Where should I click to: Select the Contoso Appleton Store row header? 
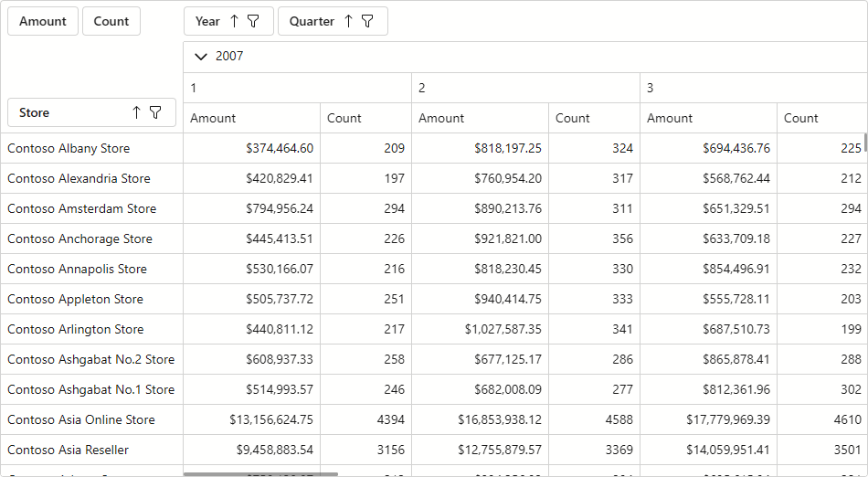coord(92,299)
